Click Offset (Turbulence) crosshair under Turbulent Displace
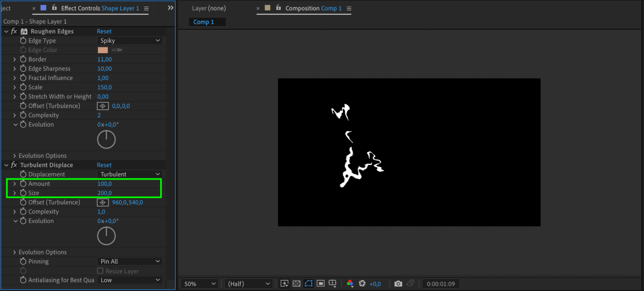Viewport: 644px width, 291px height. click(x=103, y=203)
